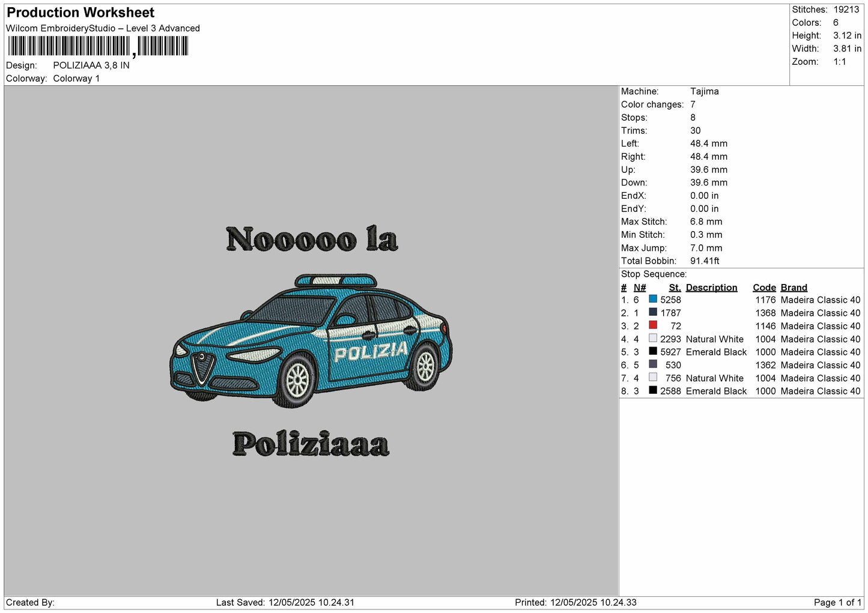Click thread code 1362
This screenshot has height=613, width=868.
(x=765, y=365)
